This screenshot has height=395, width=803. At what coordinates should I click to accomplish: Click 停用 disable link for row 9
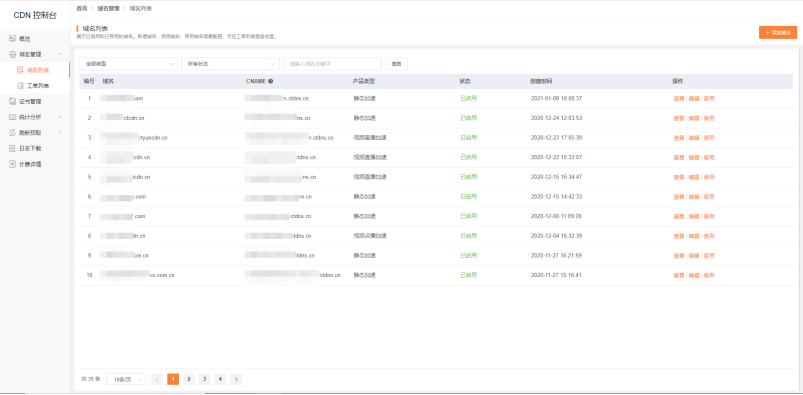(709, 256)
